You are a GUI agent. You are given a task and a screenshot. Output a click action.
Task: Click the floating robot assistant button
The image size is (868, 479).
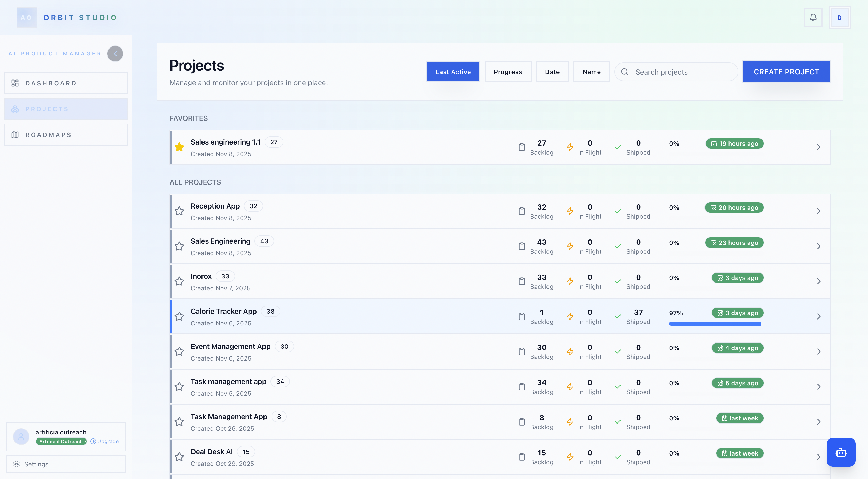click(x=841, y=452)
